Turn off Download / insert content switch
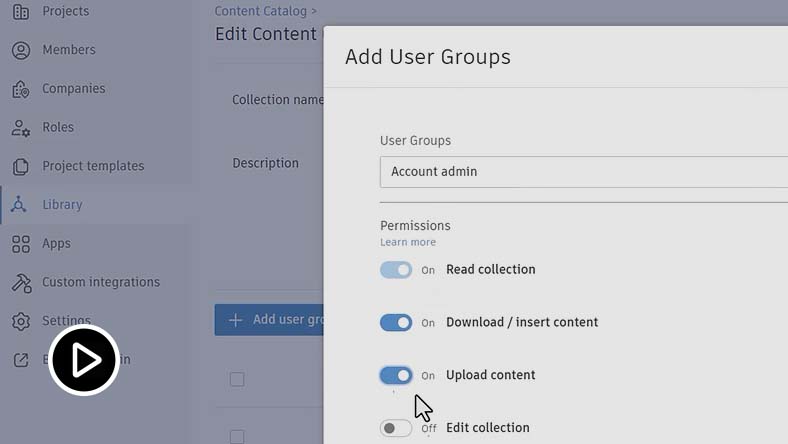 396,323
